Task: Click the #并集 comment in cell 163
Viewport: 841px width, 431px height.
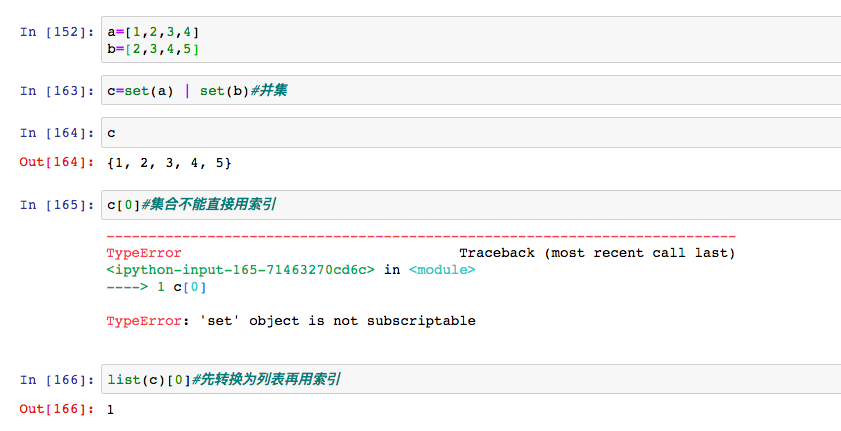Action: pos(262,91)
